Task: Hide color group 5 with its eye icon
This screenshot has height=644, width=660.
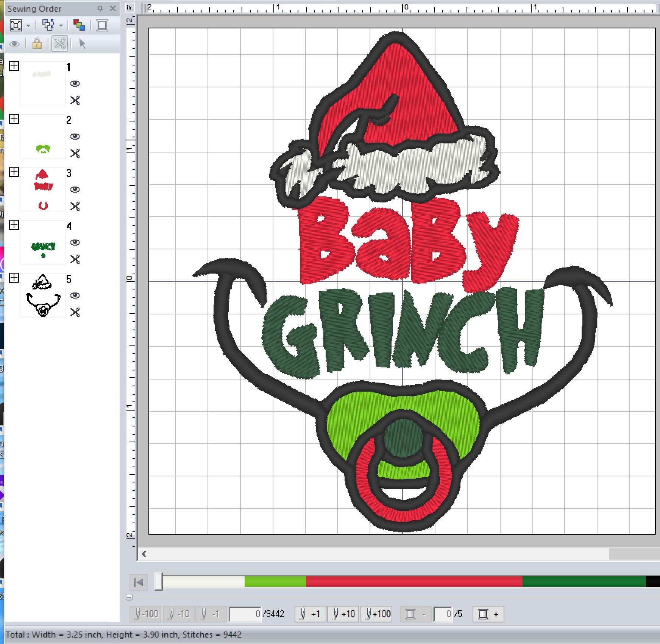Action: point(75,296)
